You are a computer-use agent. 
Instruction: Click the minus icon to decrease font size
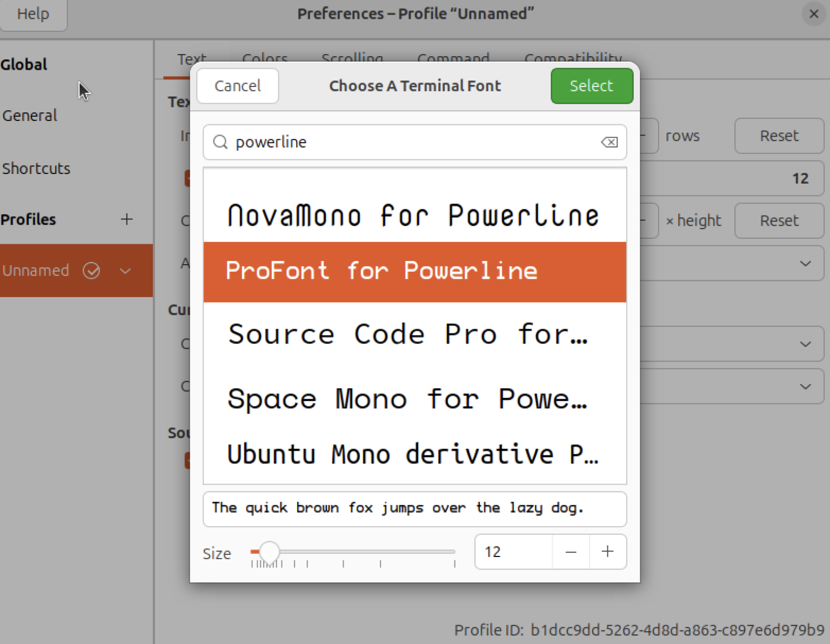[571, 552]
